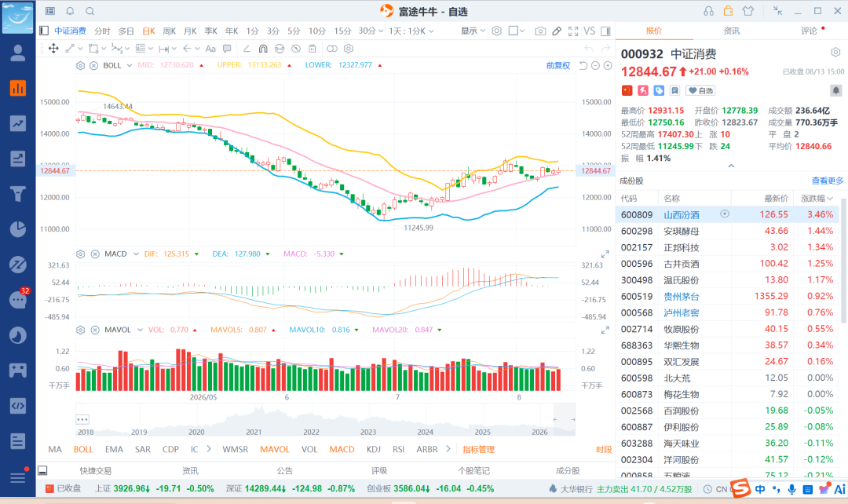Toggle the 自选 watchlist heart button
The width and height of the screenshot is (848, 504).
(701, 90)
